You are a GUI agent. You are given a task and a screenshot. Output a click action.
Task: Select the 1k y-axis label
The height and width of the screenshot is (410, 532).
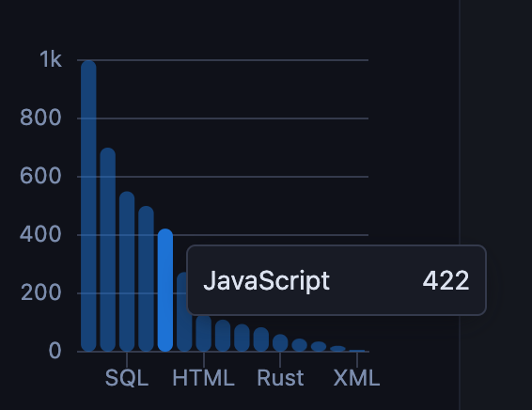pos(51,60)
